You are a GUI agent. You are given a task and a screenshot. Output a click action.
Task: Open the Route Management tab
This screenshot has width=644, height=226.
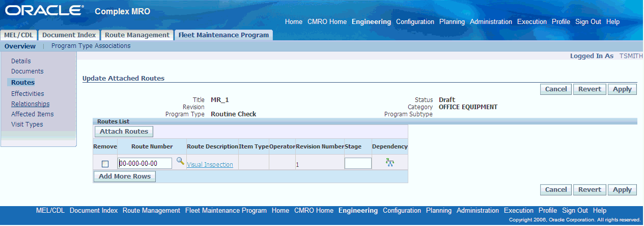[136, 35]
